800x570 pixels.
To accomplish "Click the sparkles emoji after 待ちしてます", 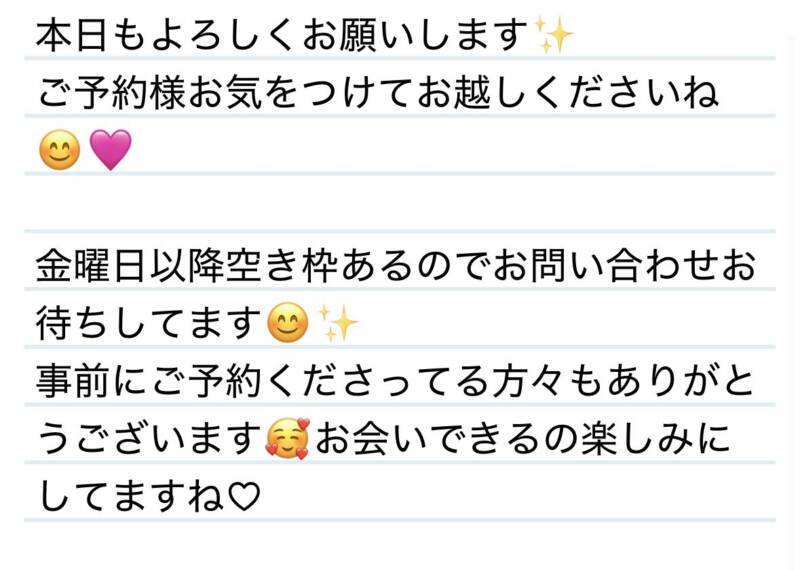I will pos(338,323).
